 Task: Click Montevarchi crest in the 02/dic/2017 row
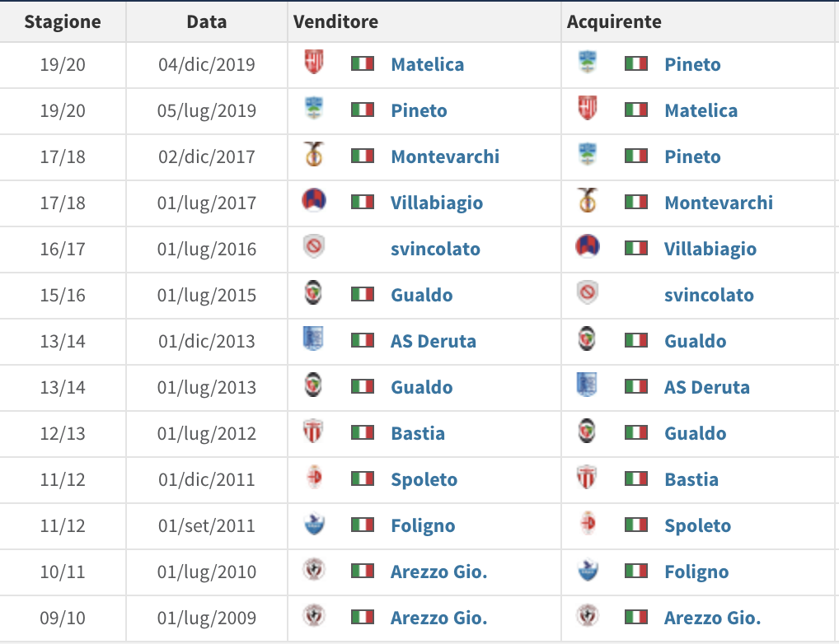314,155
